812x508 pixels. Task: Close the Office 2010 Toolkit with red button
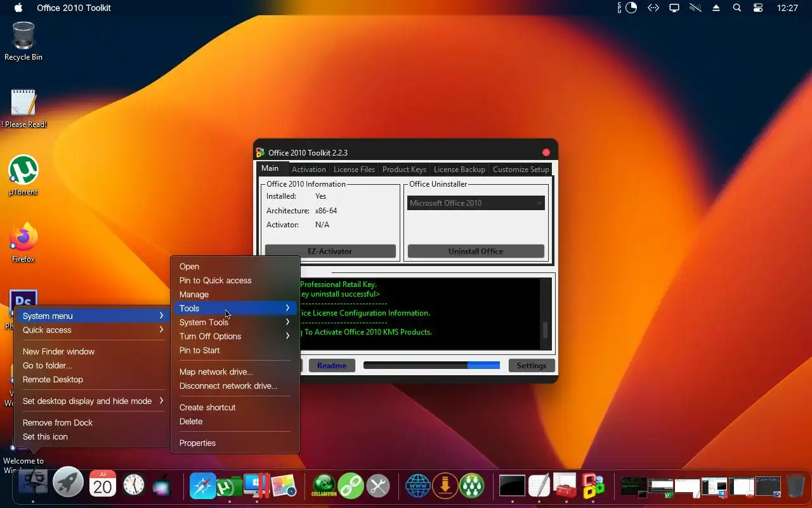(546, 152)
